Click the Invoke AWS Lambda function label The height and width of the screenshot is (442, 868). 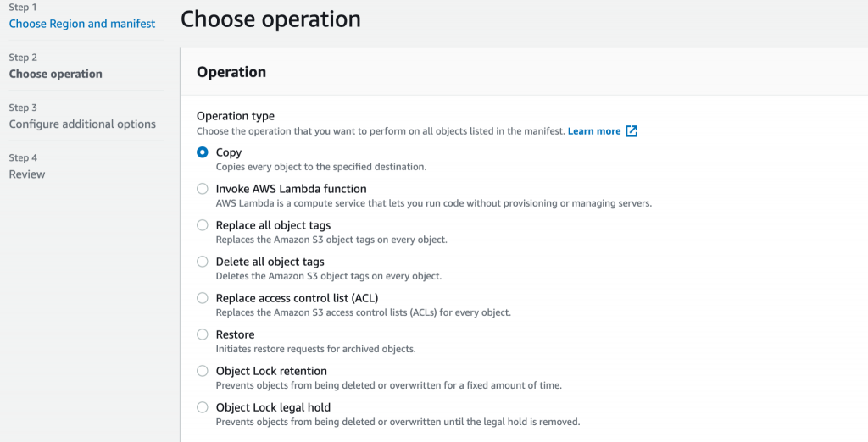[291, 189]
